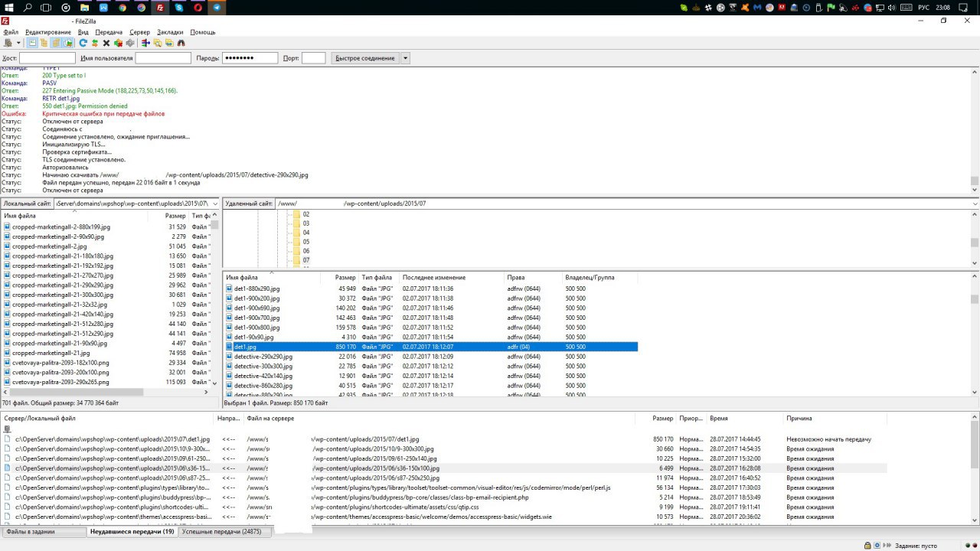980x551 pixels.
Task: Sort the local list by Размер
Action: pos(175,216)
